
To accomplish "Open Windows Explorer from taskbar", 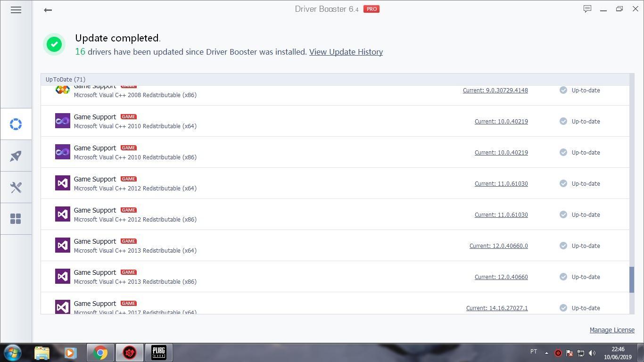I will tap(42, 353).
